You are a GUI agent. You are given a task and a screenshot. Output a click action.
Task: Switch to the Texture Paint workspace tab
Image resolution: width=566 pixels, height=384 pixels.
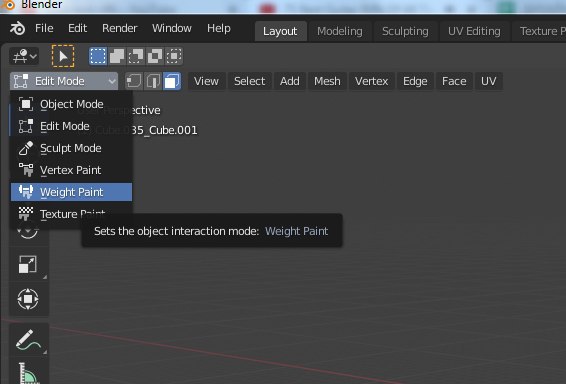click(x=540, y=31)
